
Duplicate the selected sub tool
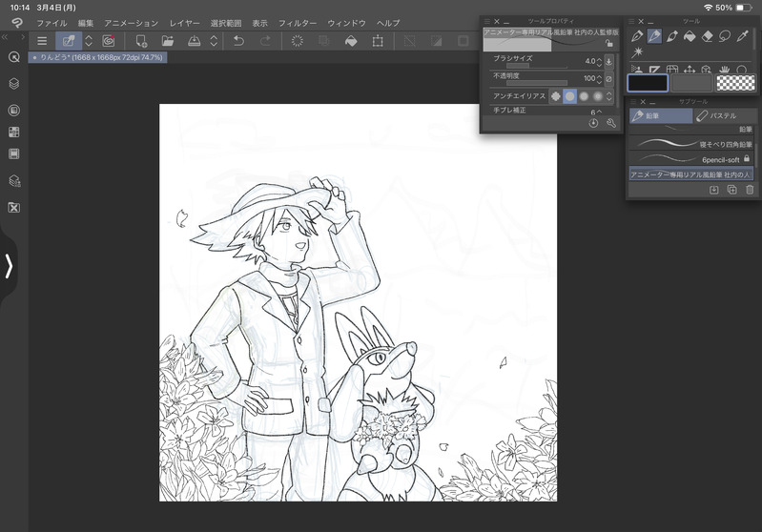click(731, 190)
